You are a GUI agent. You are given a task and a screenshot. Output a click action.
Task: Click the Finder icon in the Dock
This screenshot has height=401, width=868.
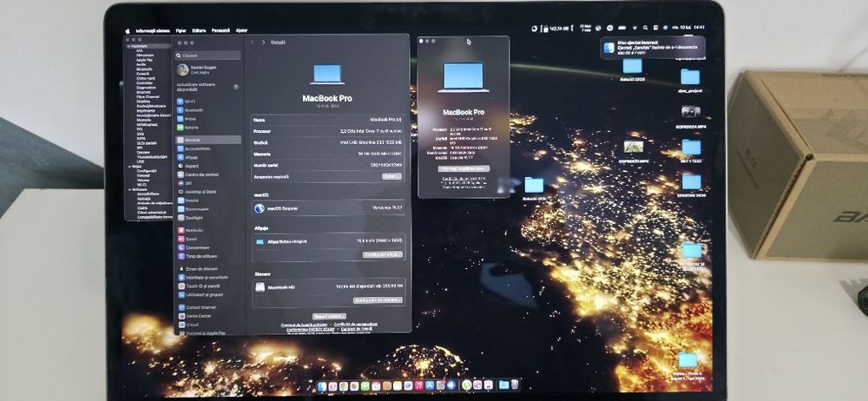[321, 385]
